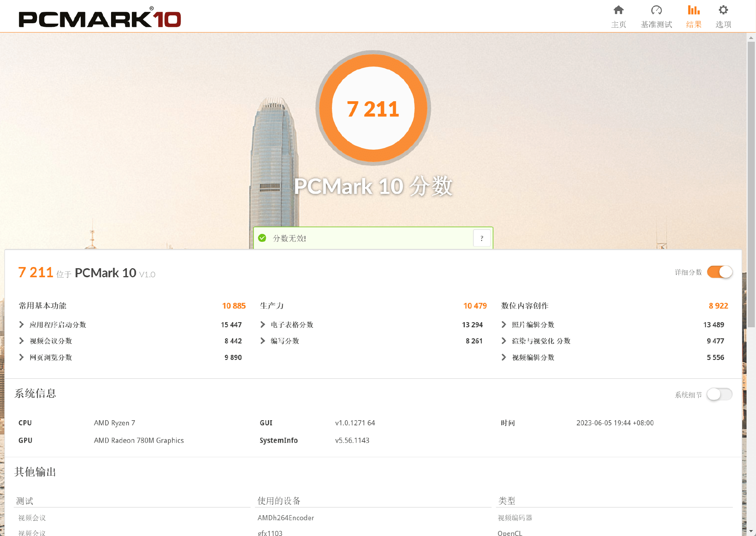Image resolution: width=756 pixels, height=536 pixels.
Task: Toggle the 详细分数 switch off
Action: 719,272
